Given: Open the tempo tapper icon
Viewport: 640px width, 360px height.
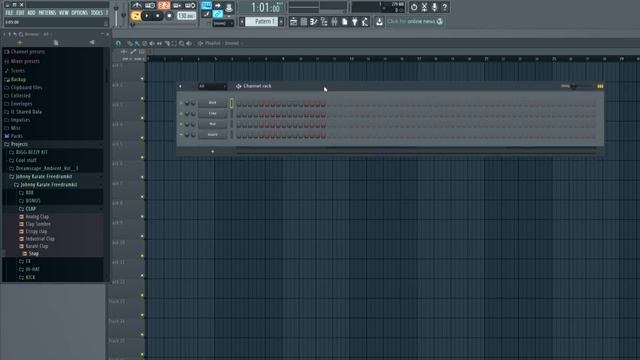Looking at the screenshot, I should [365, 22].
